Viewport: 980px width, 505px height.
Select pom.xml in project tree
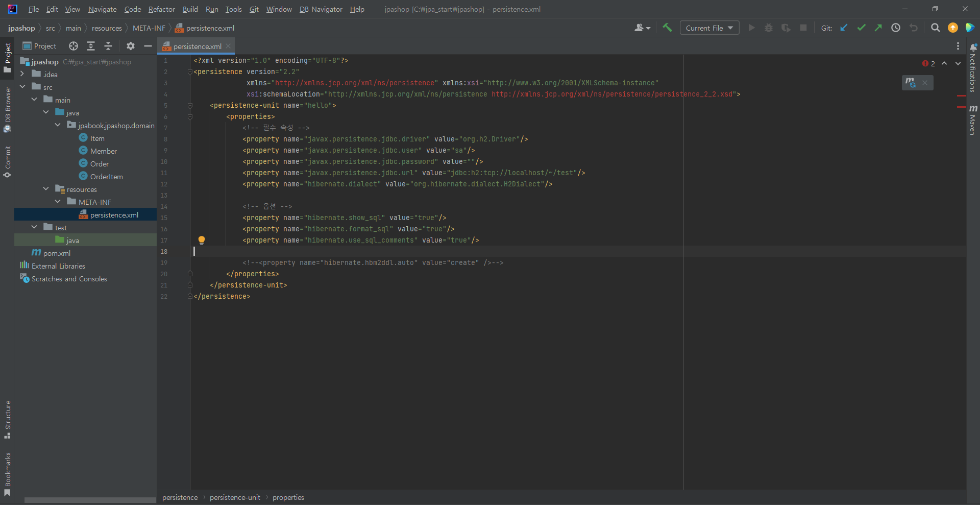click(x=57, y=253)
